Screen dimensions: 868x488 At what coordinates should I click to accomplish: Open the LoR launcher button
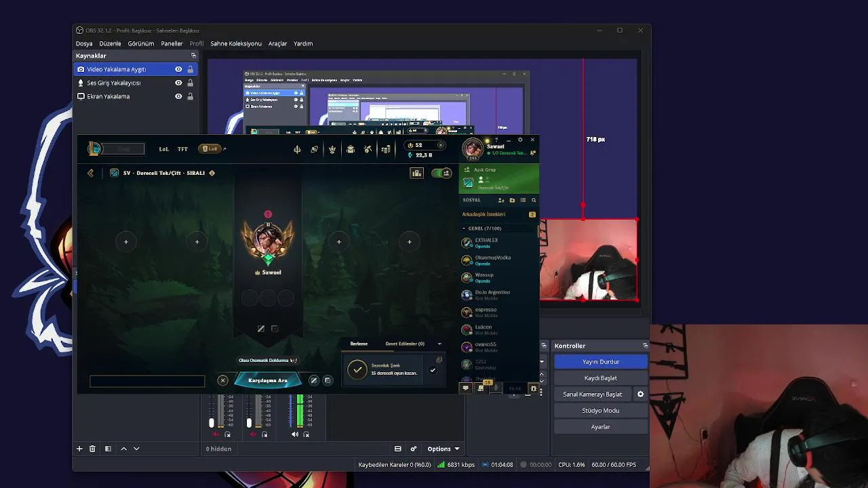(x=210, y=149)
